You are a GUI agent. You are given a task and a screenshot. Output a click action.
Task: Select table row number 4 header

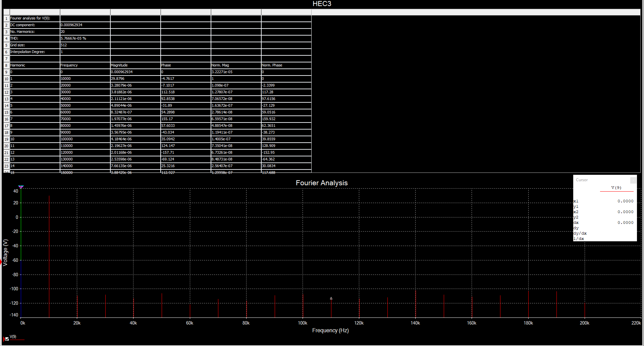pos(6,39)
